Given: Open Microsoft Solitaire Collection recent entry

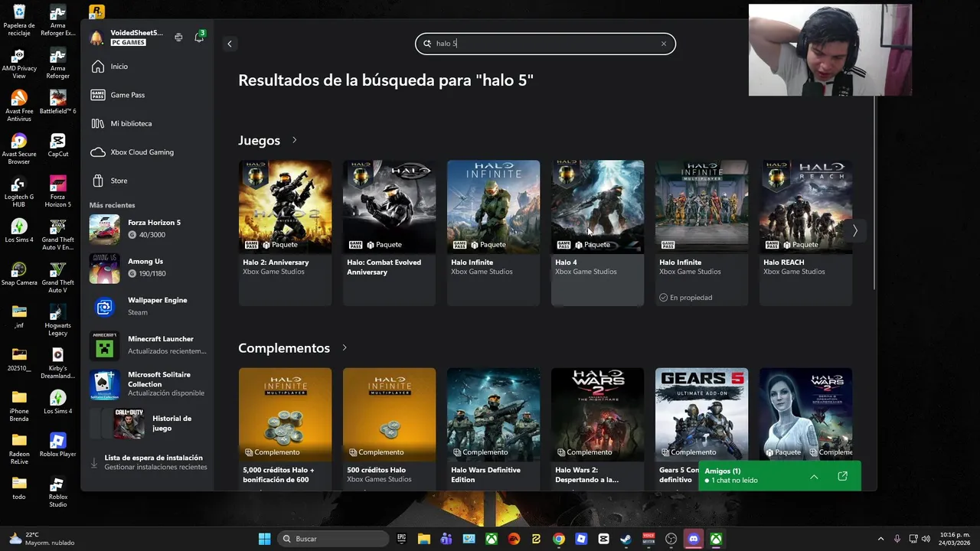Looking at the screenshot, I should [147, 384].
